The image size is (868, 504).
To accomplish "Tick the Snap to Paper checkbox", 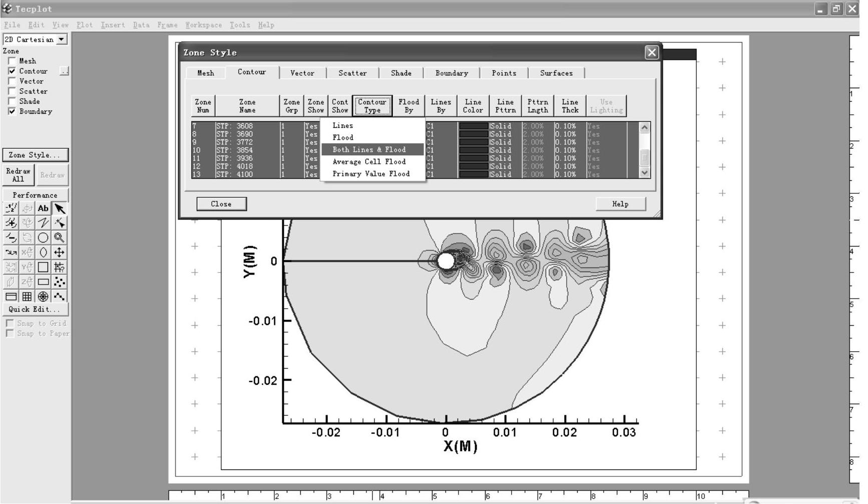I will tap(10, 334).
